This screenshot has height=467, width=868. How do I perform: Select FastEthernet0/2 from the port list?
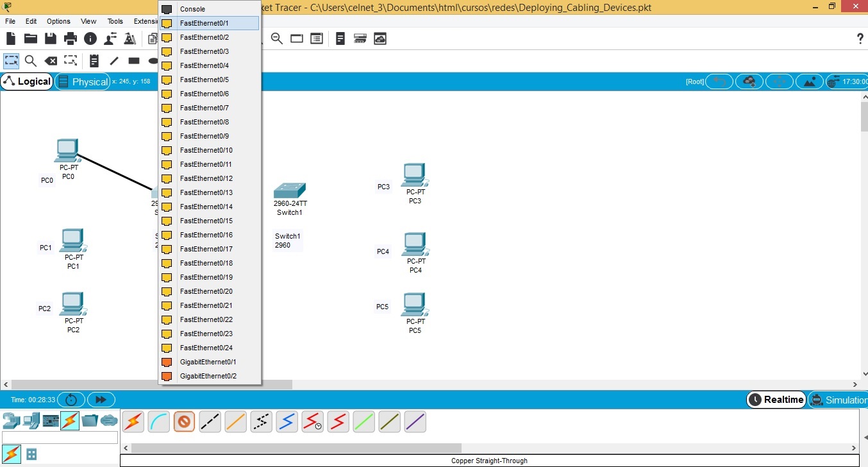(204, 37)
